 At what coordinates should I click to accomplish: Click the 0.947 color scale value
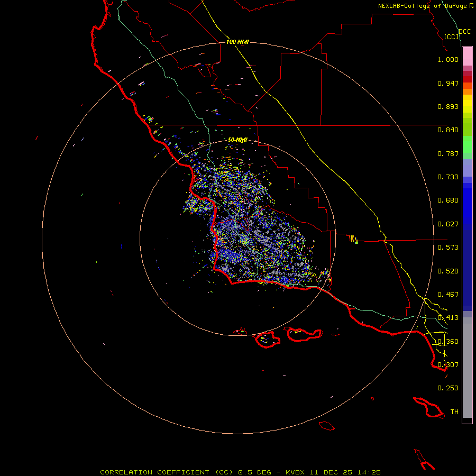[x=448, y=83]
